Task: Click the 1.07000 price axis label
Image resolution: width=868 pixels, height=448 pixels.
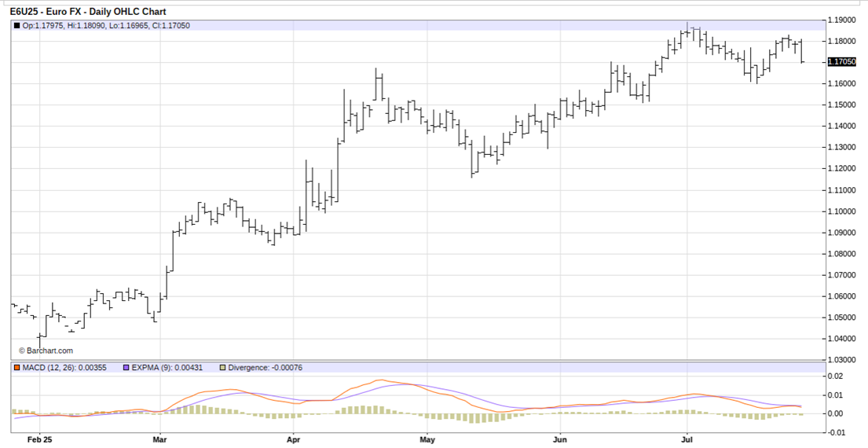Action: 841,274
